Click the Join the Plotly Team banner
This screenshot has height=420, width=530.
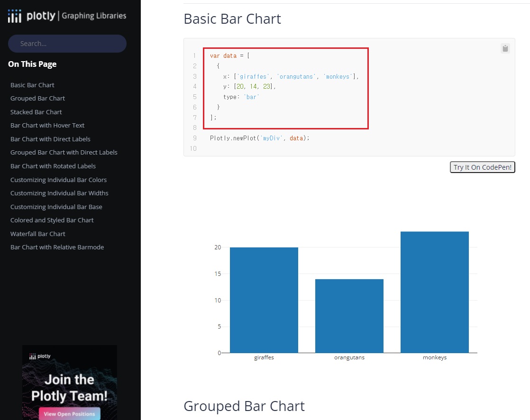tap(70, 383)
